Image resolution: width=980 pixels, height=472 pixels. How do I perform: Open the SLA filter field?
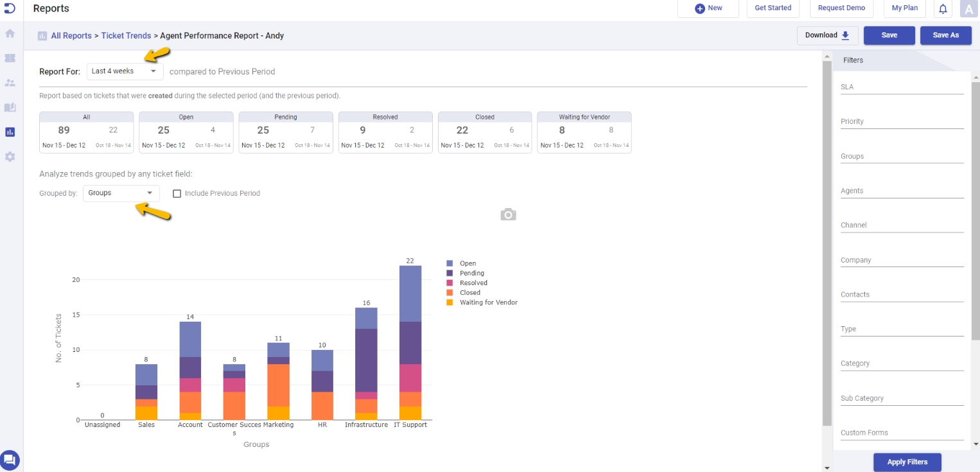tap(902, 87)
